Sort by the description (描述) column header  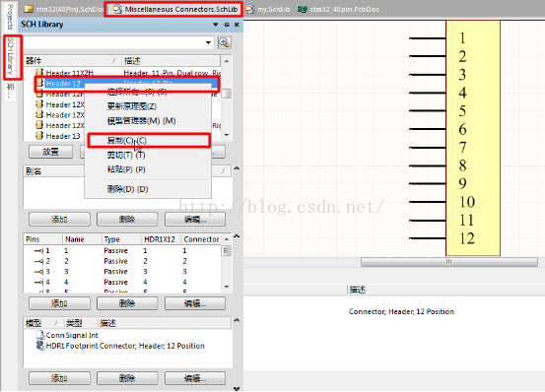171,61
